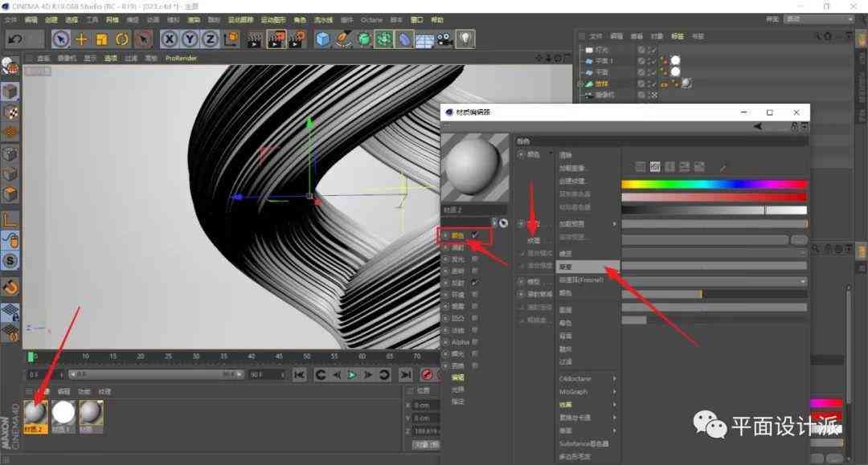Click the blue Cube primitive icon
The height and width of the screenshot is (465, 868).
pyautogui.click(x=323, y=39)
